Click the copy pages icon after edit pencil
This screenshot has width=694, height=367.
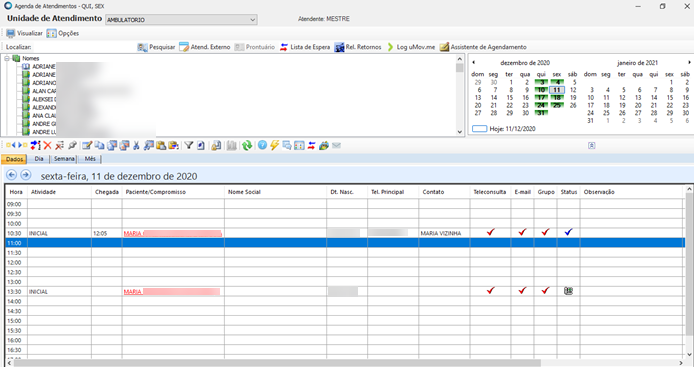point(100,145)
